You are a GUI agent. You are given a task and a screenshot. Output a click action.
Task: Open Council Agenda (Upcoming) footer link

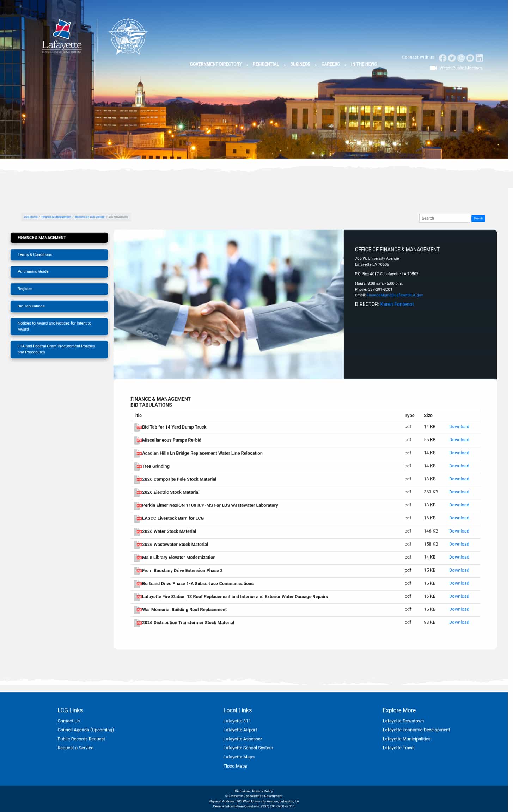click(86, 730)
